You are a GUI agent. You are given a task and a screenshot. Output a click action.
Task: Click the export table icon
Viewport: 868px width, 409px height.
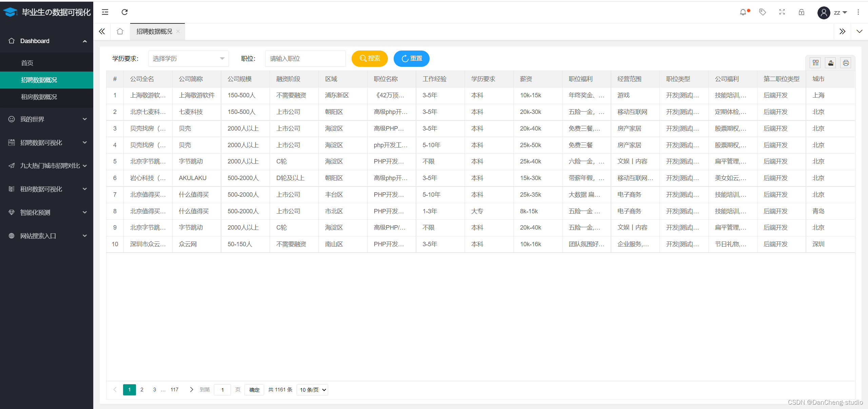click(831, 63)
